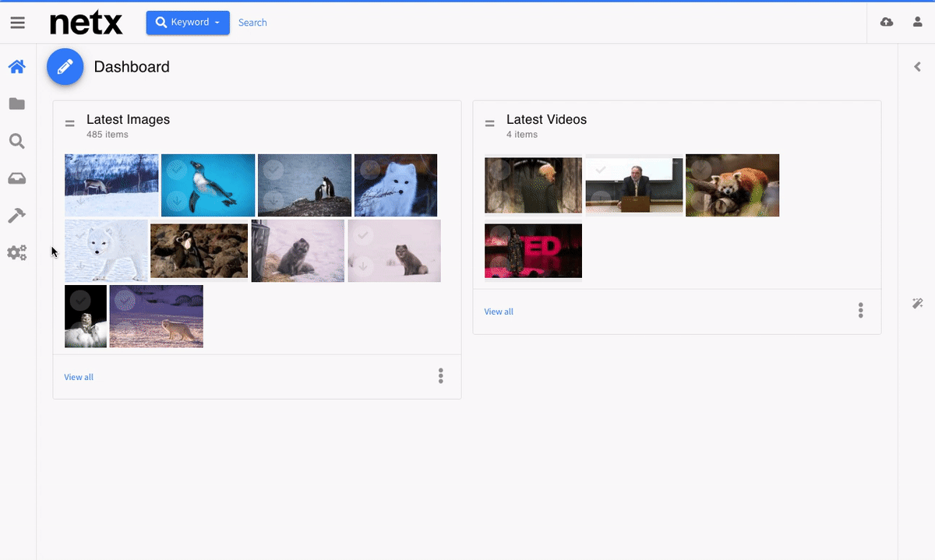Open the hamburger main menu
The image size is (935, 560).
17,23
